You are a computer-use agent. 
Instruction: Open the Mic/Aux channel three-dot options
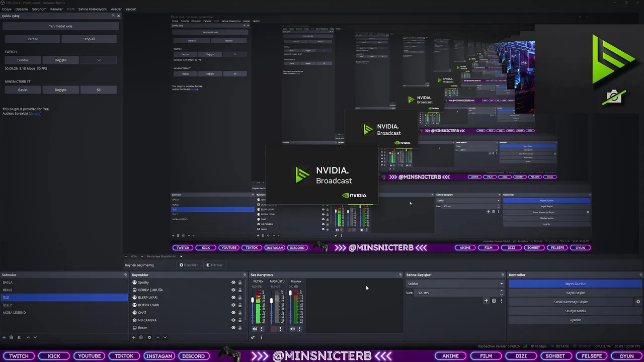coord(299,329)
